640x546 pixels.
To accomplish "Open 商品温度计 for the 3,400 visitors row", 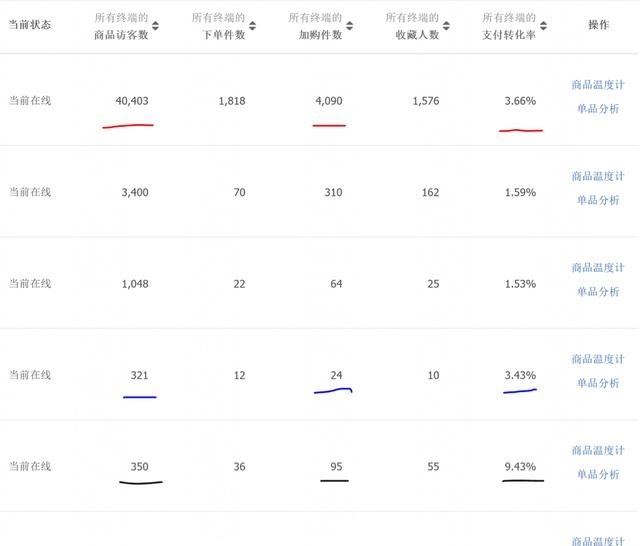I will (598, 176).
